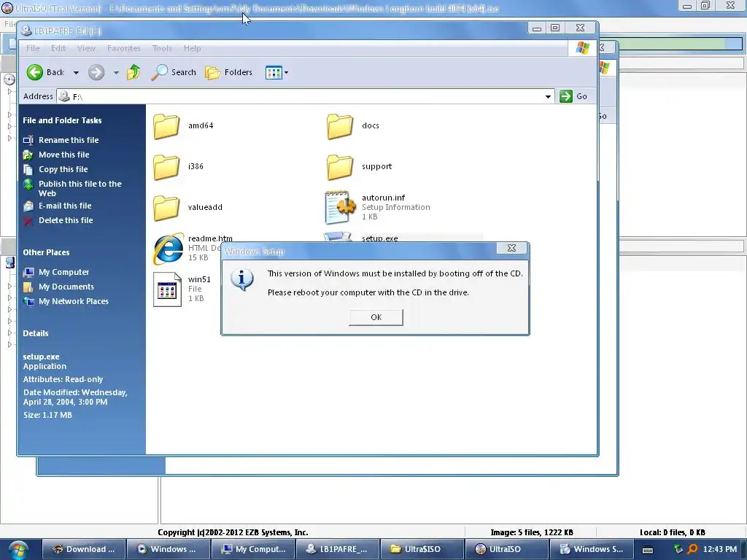Open the Search magnifier in toolbar

[x=174, y=72]
